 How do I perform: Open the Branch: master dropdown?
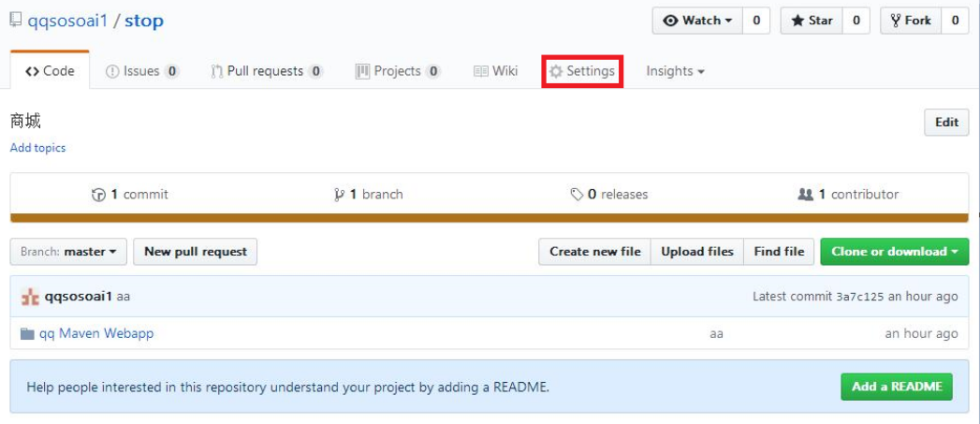[x=68, y=252]
